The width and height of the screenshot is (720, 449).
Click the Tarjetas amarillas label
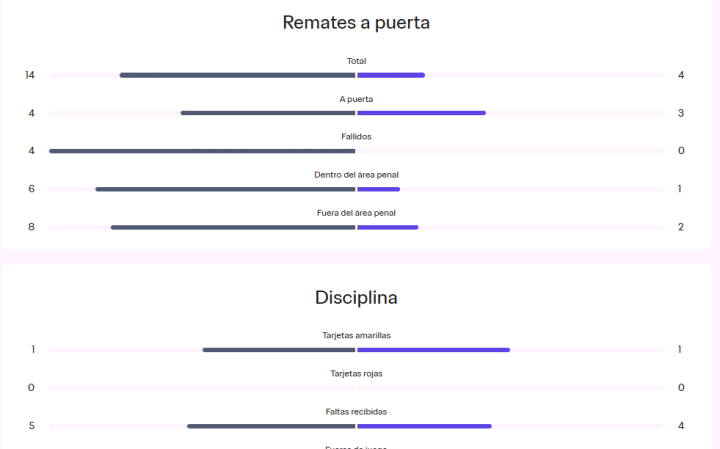coord(356,336)
